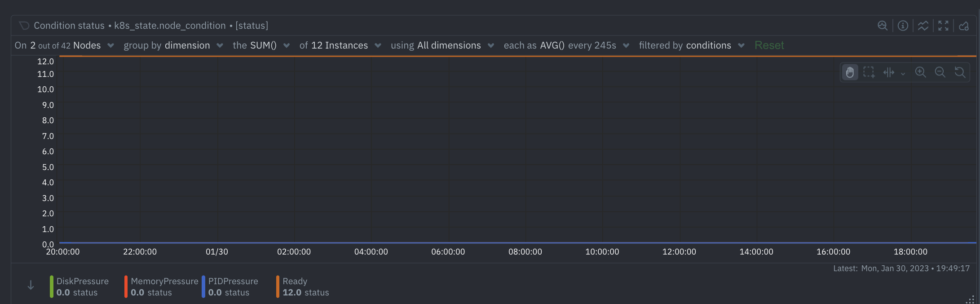Click '0.0 status' value under MemoryPressure
Viewport: 980px width, 304px height.
click(151, 293)
